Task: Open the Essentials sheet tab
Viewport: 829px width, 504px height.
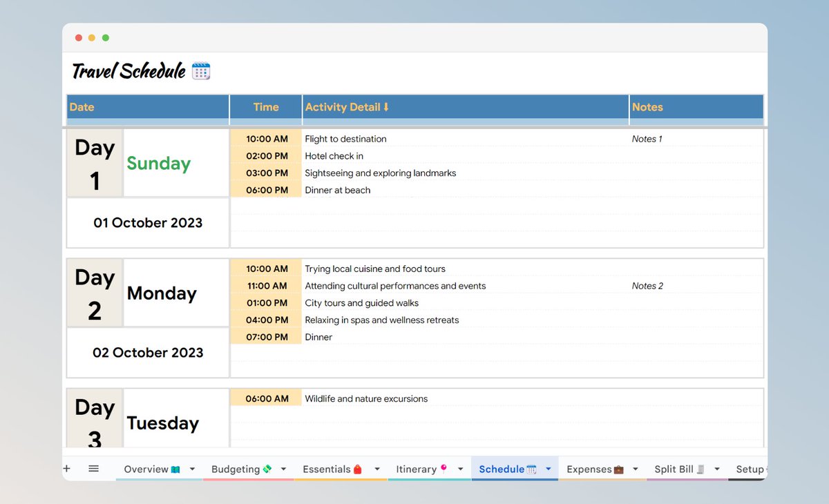Action: [332, 469]
